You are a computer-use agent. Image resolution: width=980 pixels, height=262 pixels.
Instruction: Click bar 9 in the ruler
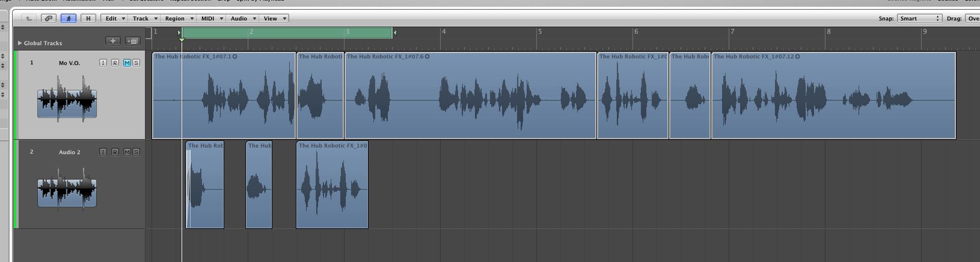(x=925, y=31)
